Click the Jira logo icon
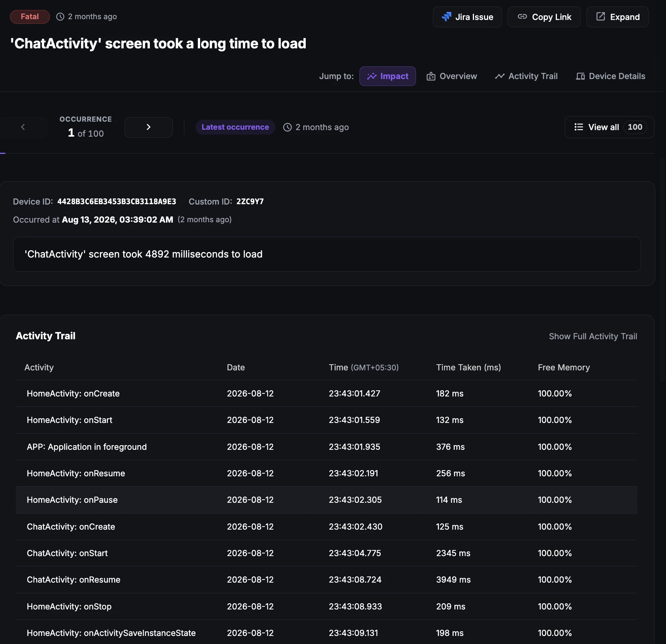This screenshot has width=666, height=644. pyautogui.click(x=446, y=17)
